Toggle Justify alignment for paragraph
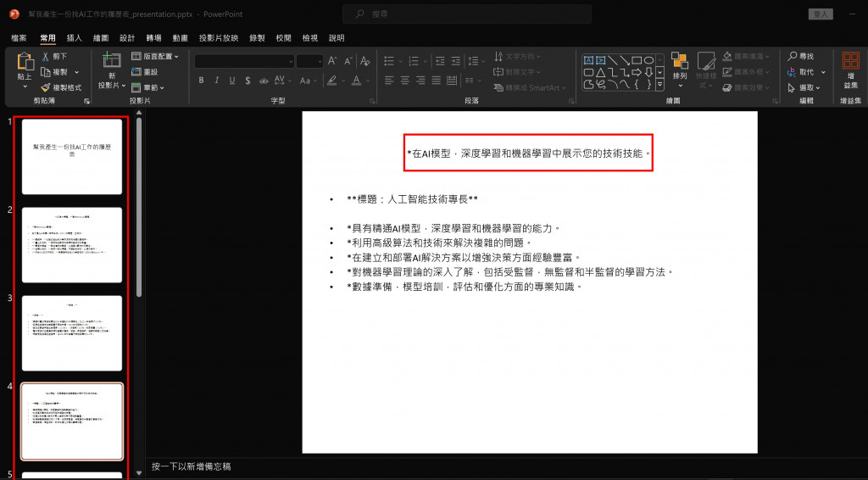The image size is (868, 480). tap(437, 81)
